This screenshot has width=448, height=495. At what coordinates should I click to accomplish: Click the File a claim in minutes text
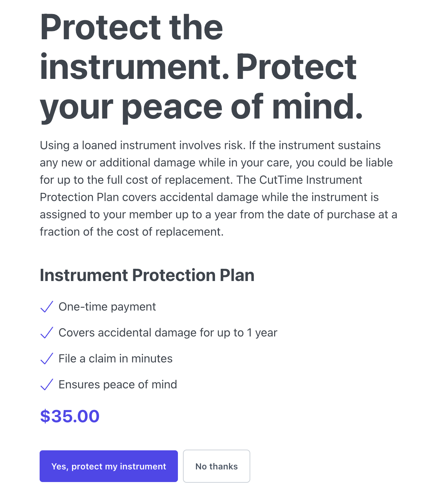click(x=116, y=358)
